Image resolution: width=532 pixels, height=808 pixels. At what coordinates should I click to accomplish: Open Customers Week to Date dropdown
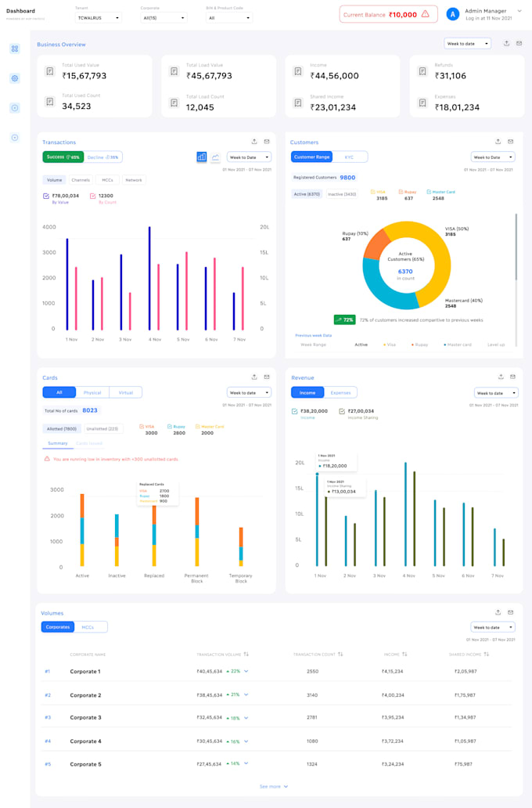pyautogui.click(x=493, y=157)
